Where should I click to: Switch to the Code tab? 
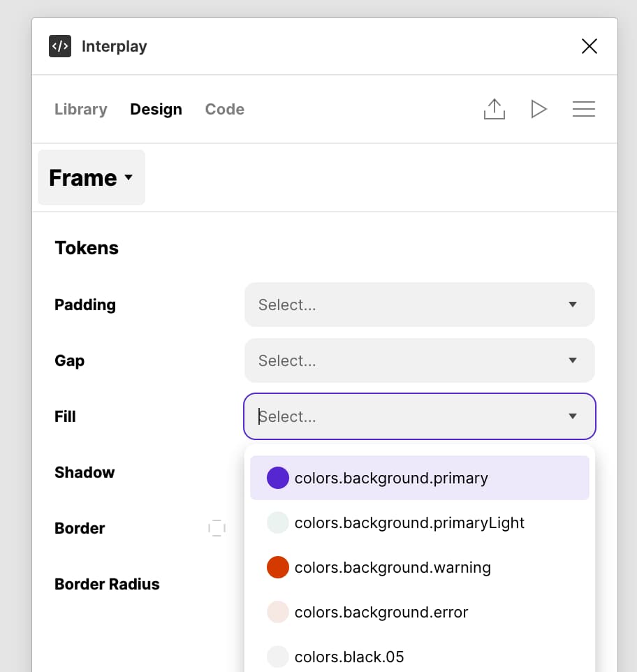(x=224, y=109)
